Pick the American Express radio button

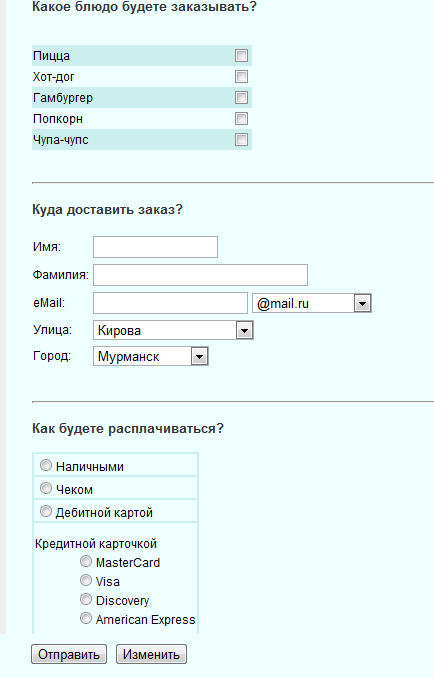click(86, 618)
